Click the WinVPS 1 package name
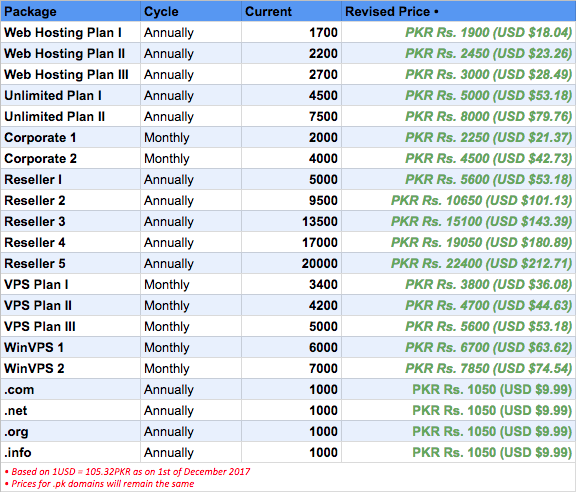Screen dimensions: 576x492 pyautogui.click(x=34, y=348)
